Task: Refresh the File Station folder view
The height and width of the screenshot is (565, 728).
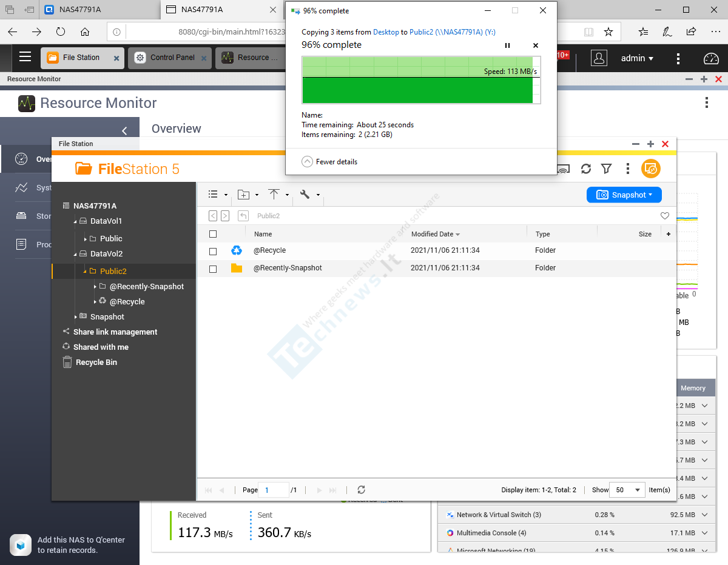Action: tap(586, 169)
